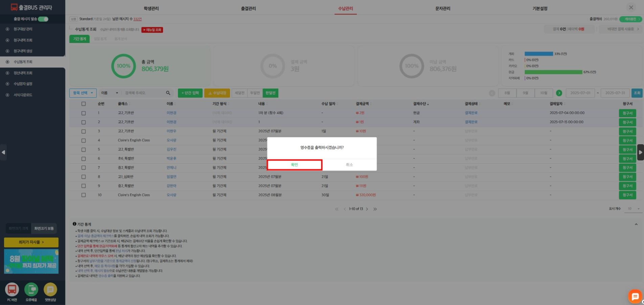Collapse the 기간 통계 help section
This screenshot has width=644, height=305.
coord(636,224)
